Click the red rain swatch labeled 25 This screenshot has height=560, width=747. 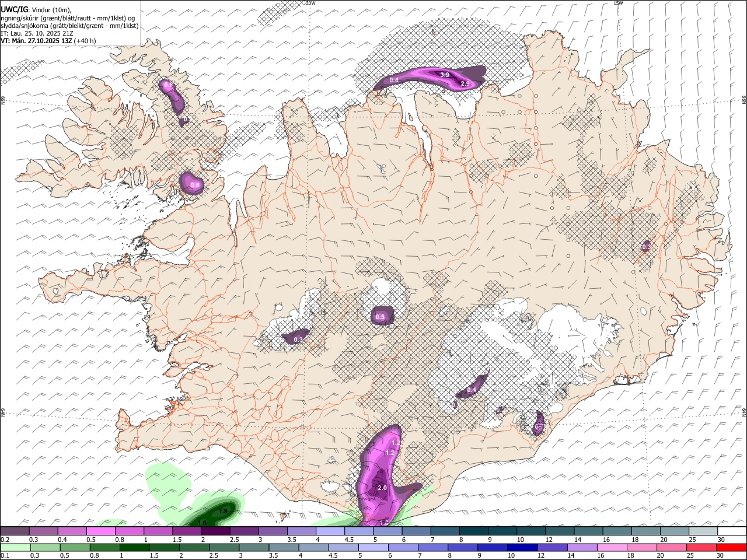701,547
